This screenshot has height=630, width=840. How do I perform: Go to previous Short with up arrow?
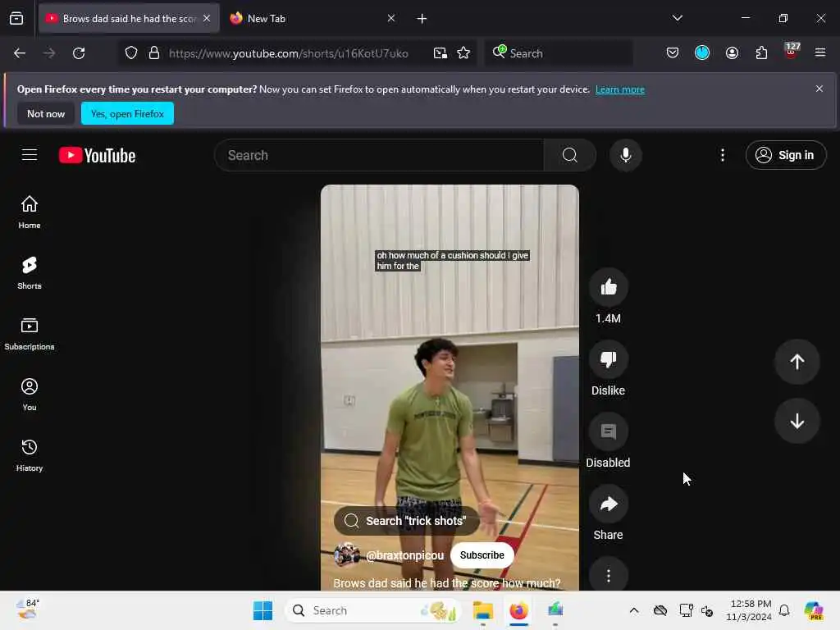tap(797, 362)
